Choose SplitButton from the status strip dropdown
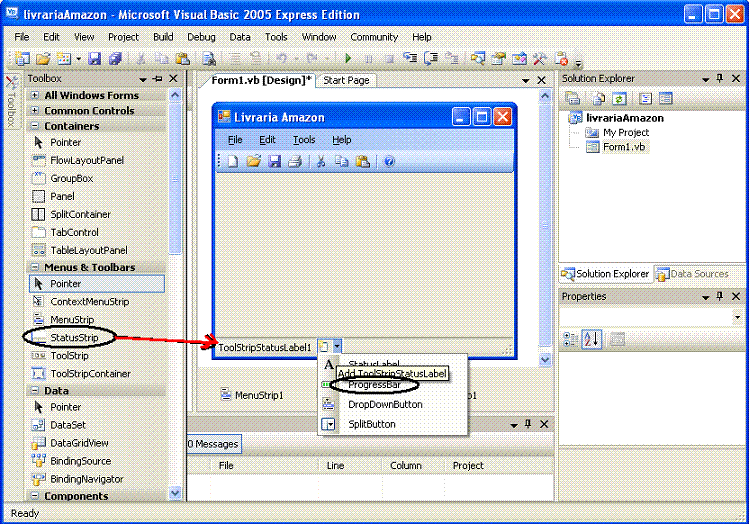749x524 pixels. [372, 424]
